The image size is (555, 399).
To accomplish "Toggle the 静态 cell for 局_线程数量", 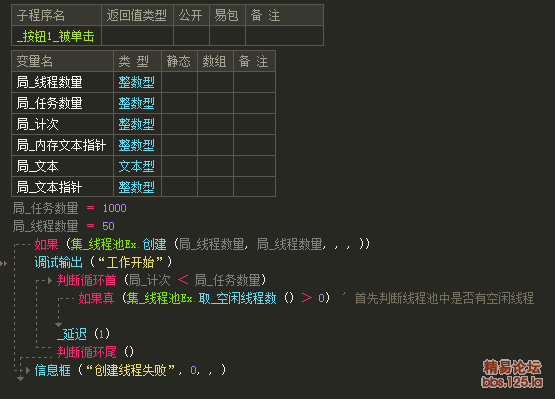I will [179, 82].
